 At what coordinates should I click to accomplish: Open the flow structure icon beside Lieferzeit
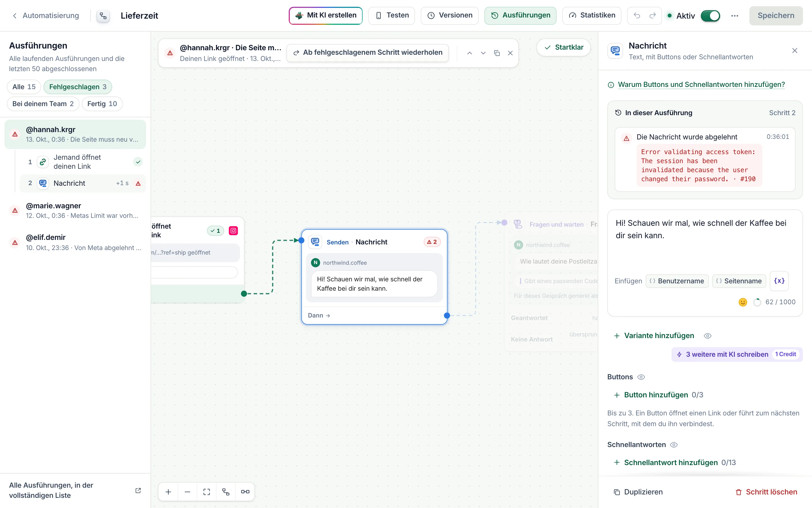(103, 16)
